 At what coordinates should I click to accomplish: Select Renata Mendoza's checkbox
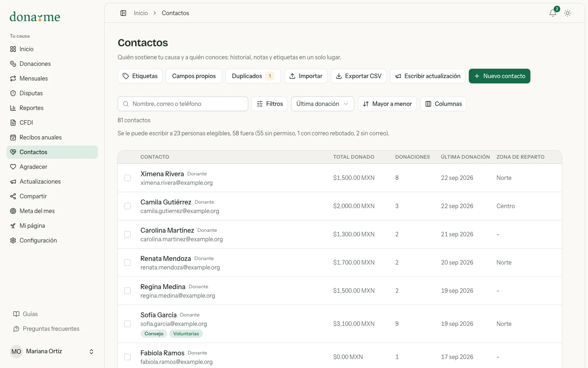[x=127, y=263]
